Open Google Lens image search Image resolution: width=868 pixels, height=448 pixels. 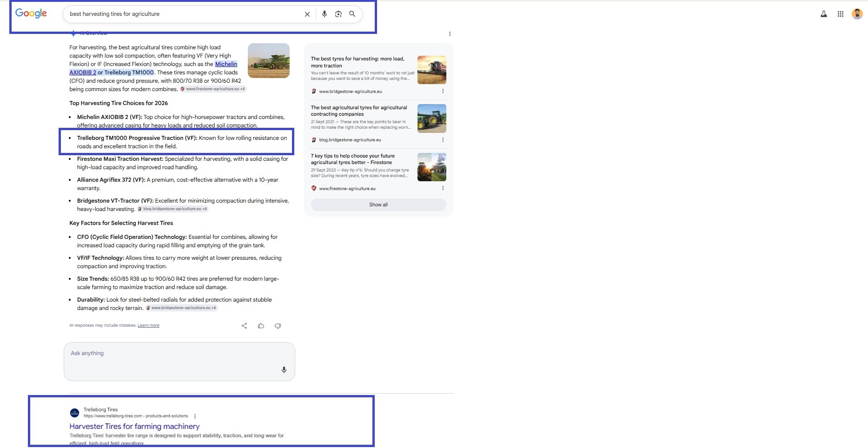click(x=338, y=14)
